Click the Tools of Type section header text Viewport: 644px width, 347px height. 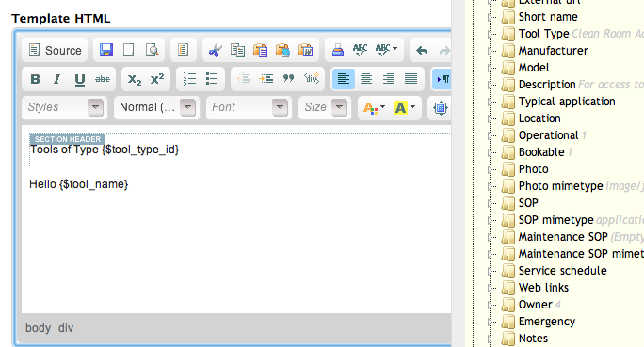tap(105, 150)
